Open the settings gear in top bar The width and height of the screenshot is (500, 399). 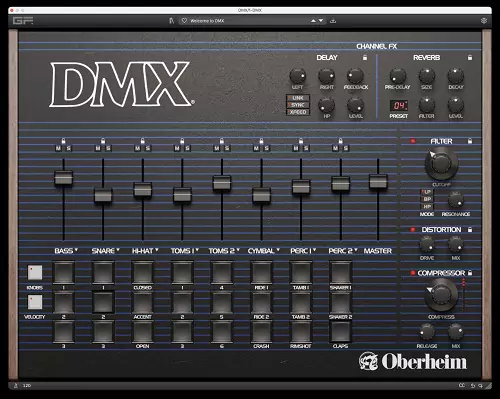coord(484,21)
